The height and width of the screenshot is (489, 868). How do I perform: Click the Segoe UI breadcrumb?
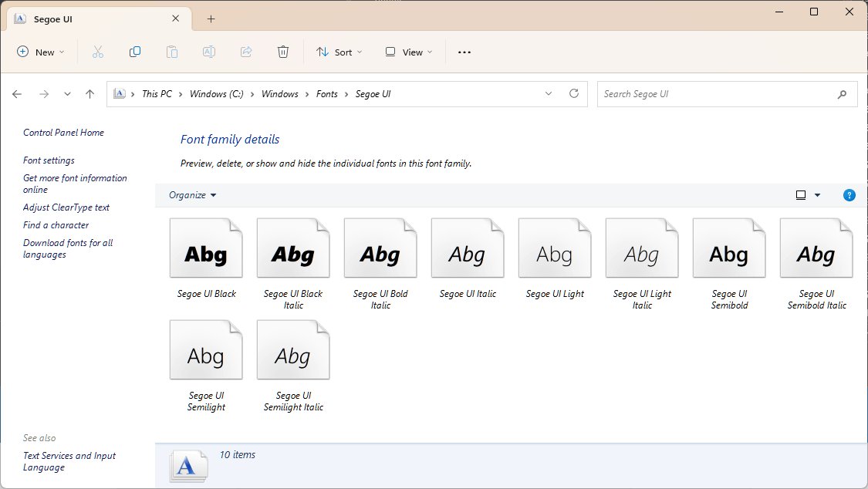pos(373,94)
